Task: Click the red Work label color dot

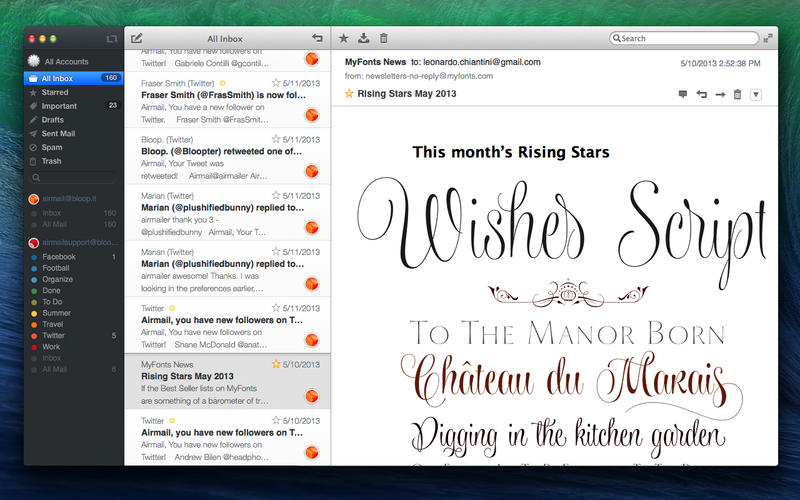Action: coord(34,347)
